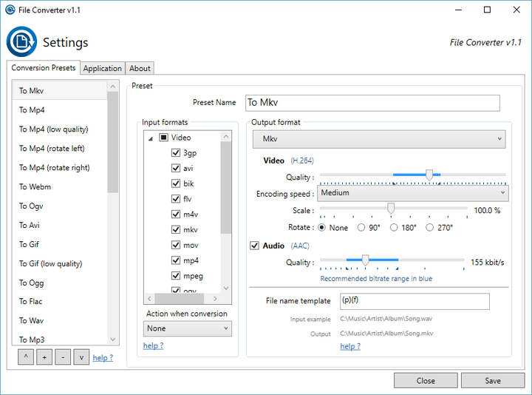Select the 90° rotate option

[x=361, y=228]
